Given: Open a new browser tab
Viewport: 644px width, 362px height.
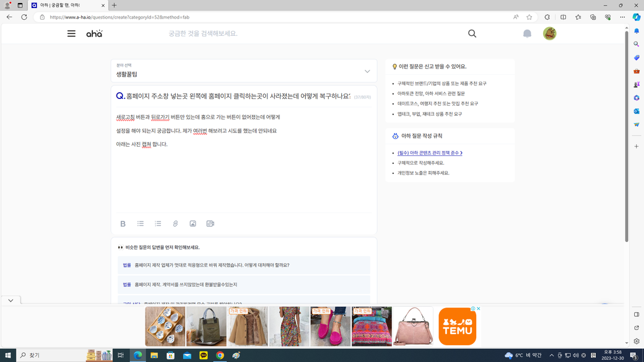Looking at the screenshot, I should click(x=114, y=5).
